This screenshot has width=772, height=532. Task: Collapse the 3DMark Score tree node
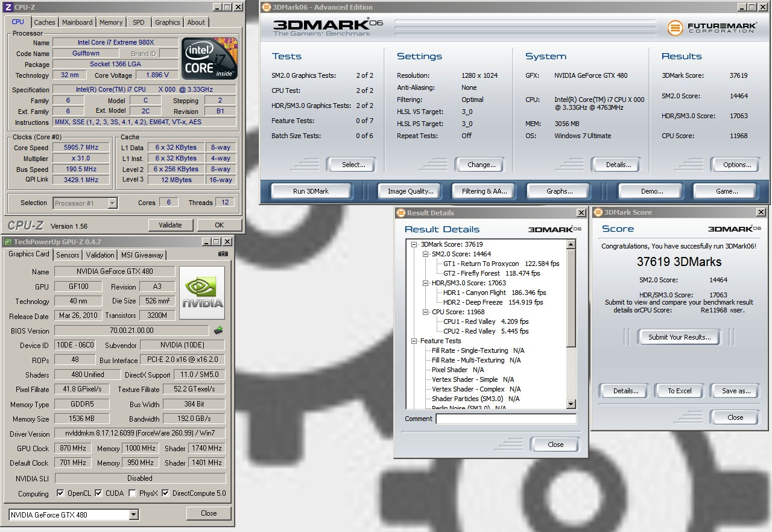point(414,244)
